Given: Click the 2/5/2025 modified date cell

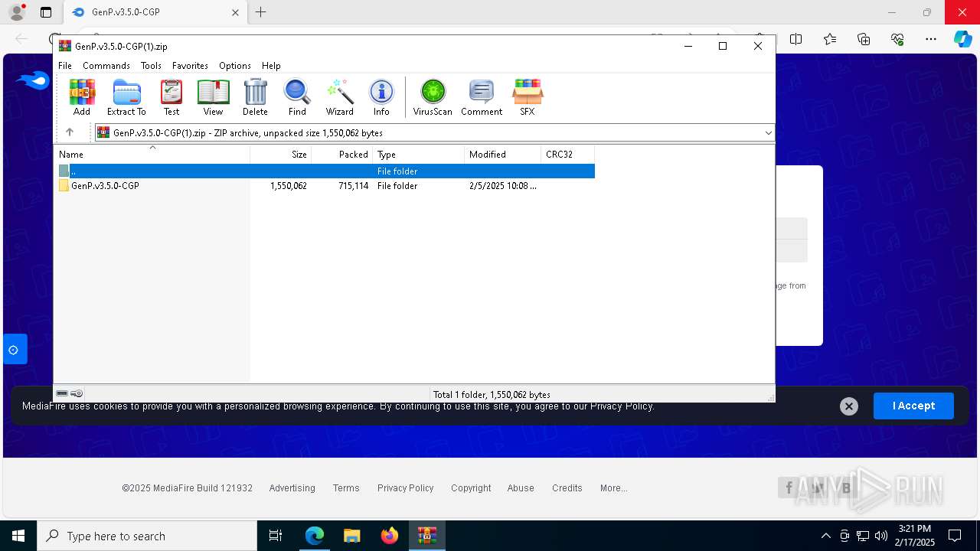Looking at the screenshot, I should click(502, 186).
